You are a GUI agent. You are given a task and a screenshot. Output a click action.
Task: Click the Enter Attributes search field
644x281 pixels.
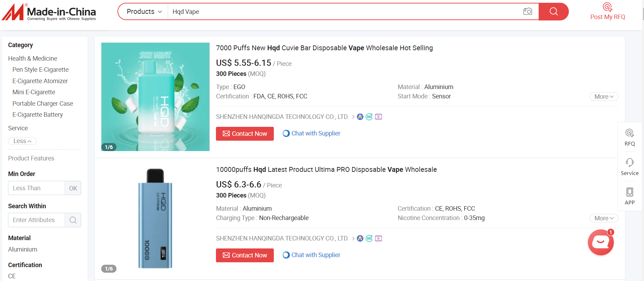coord(36,220)
